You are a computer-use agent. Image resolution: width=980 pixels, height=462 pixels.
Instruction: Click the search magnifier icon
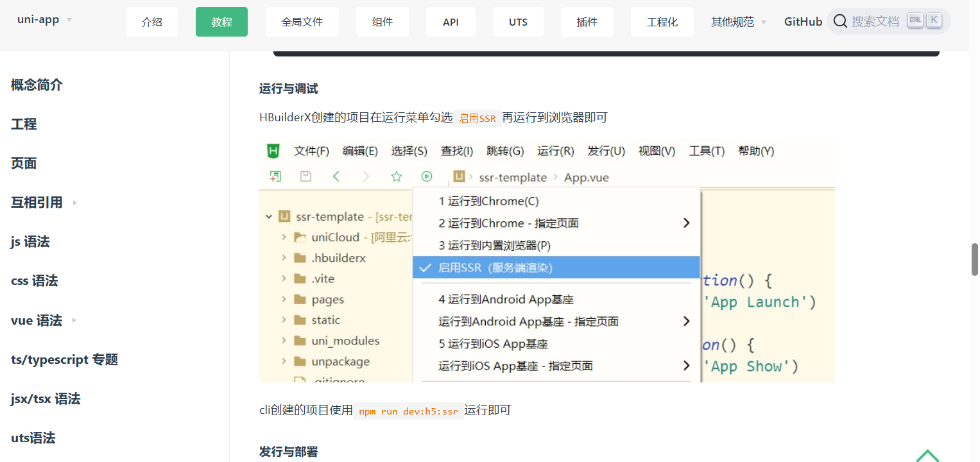coord(840,21)
